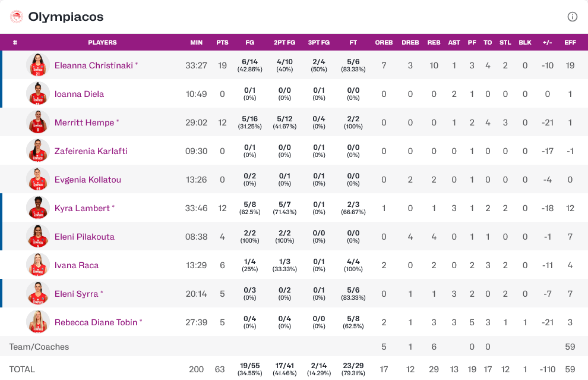Screen dimensions: 588x380
Task: Click Eleanna Christinaki's player photo
Action: 37,65
